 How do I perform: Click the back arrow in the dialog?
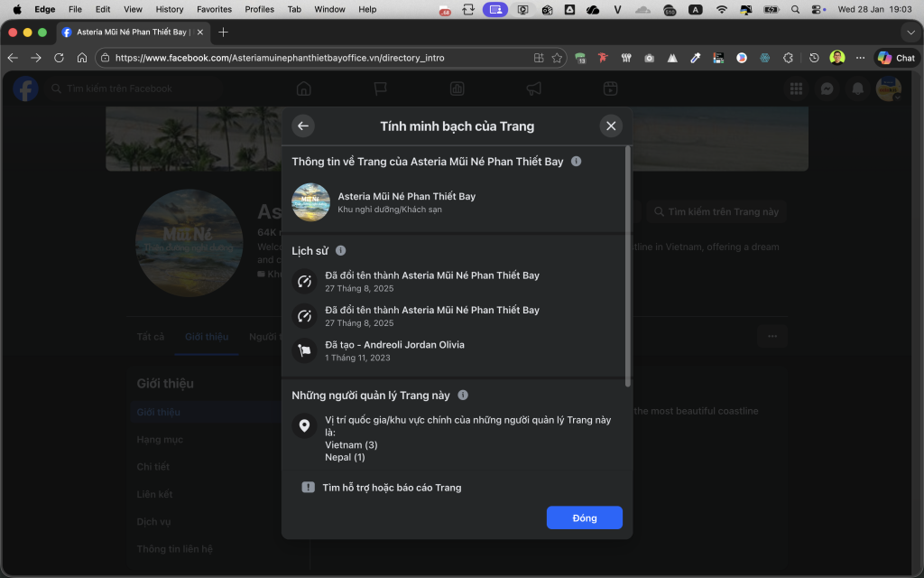pos(303,126)
